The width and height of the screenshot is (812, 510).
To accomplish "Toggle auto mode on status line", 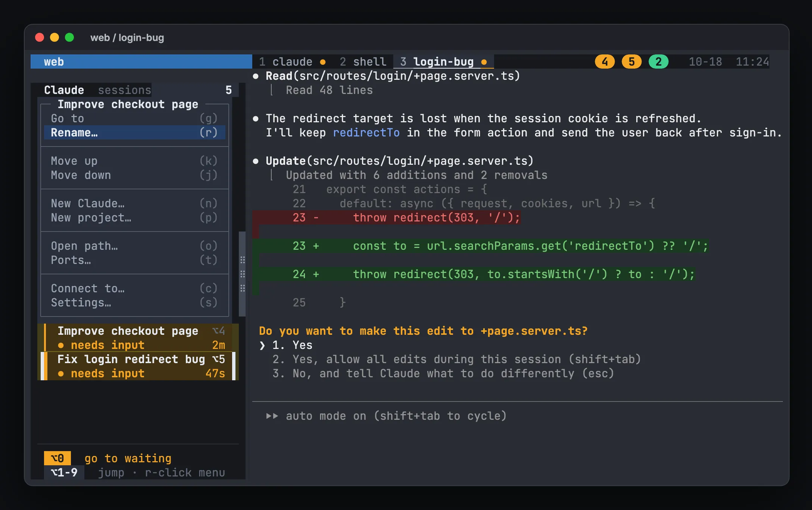I will 386,416.
